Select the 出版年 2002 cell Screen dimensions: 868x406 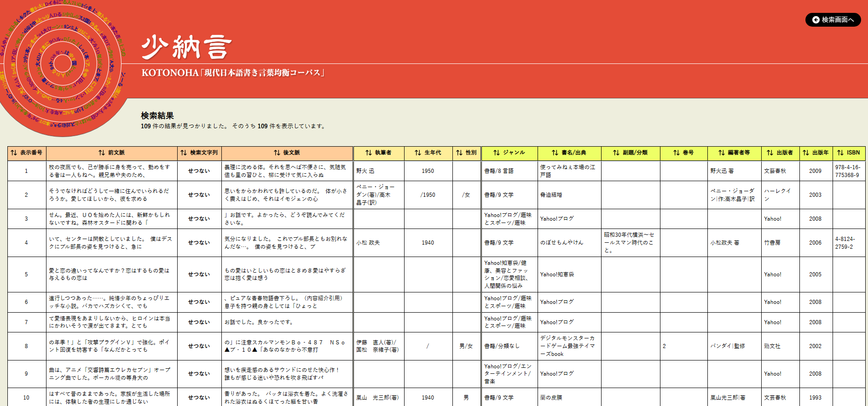816,346
